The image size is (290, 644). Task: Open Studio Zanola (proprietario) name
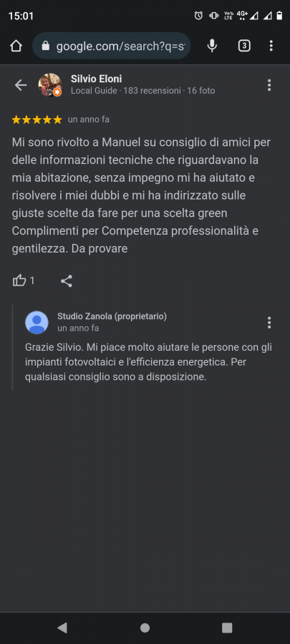coord(112,316)
